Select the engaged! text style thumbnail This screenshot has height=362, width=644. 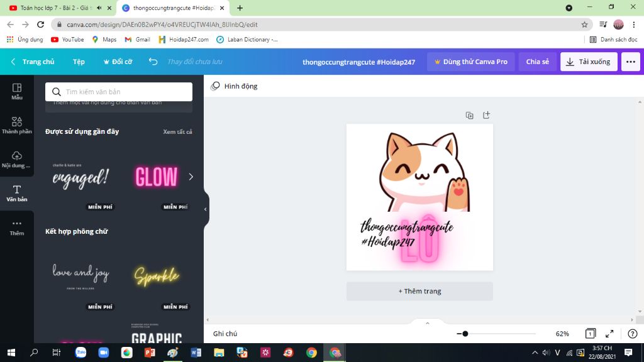(x=81, y=177)
